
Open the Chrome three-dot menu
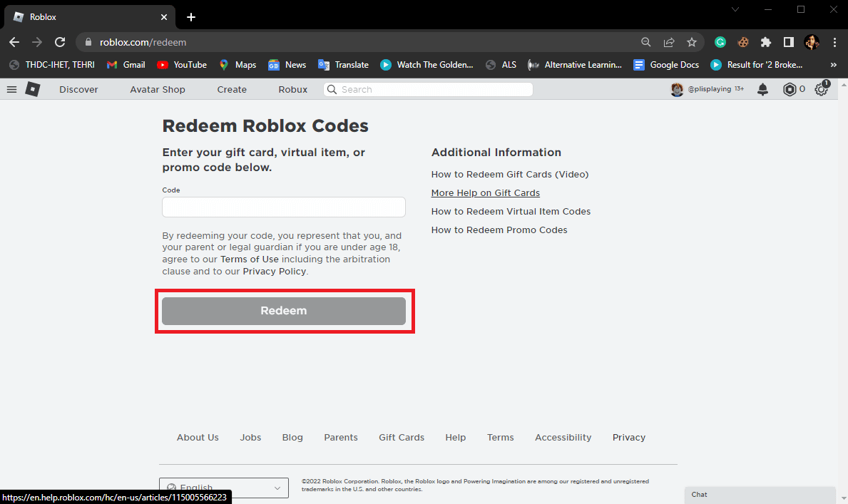(834, 42)
